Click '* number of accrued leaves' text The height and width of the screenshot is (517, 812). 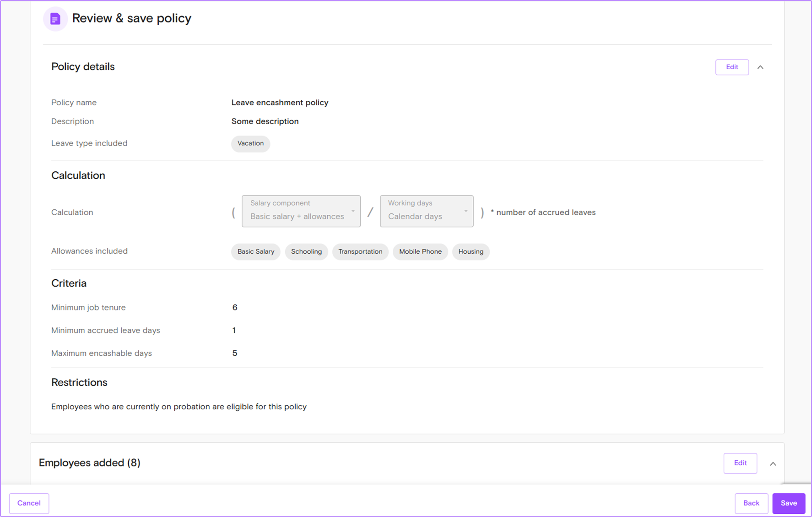[543, 212]
